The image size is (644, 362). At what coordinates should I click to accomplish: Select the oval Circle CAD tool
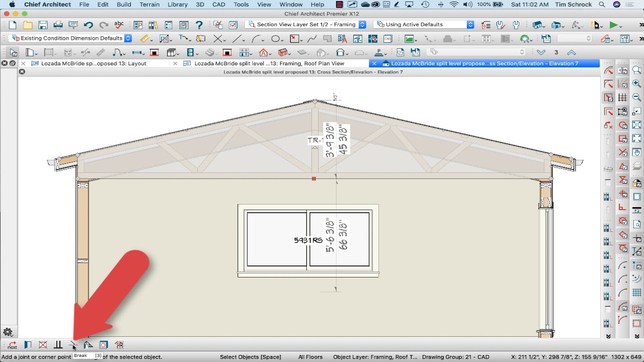click(x=276, y=39)
